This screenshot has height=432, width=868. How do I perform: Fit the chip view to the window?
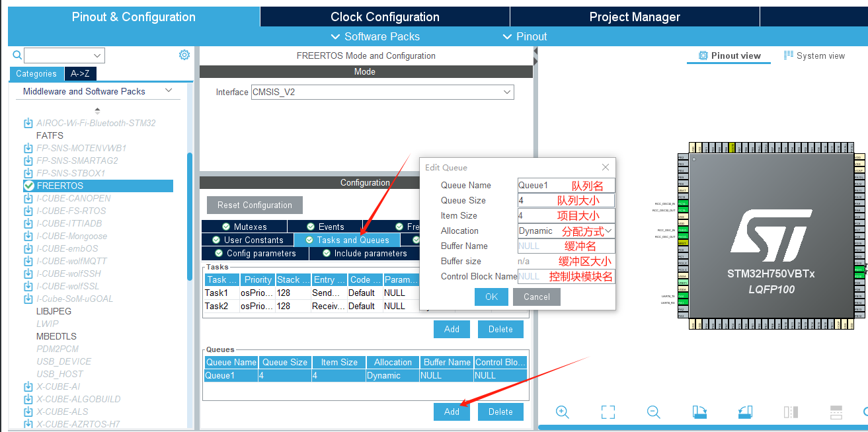coord(608,412)
